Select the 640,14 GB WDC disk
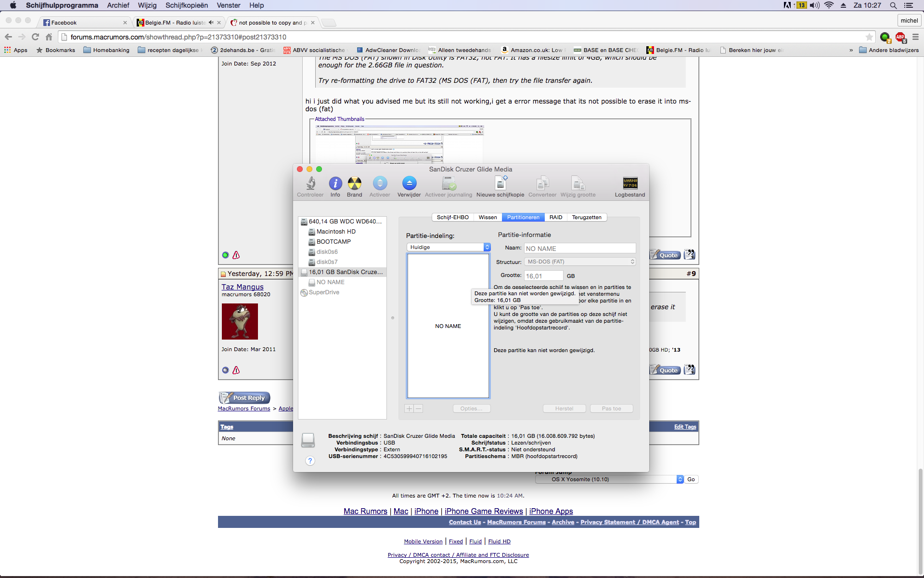Image resolution: width=924 pixels, height=578 pixels. click(342, 222)
